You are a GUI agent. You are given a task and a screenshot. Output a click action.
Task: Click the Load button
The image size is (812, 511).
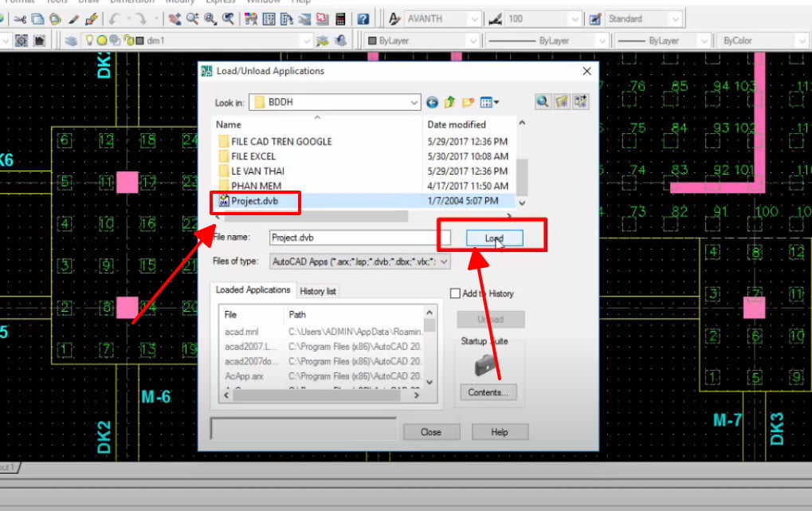coord(495,238)
